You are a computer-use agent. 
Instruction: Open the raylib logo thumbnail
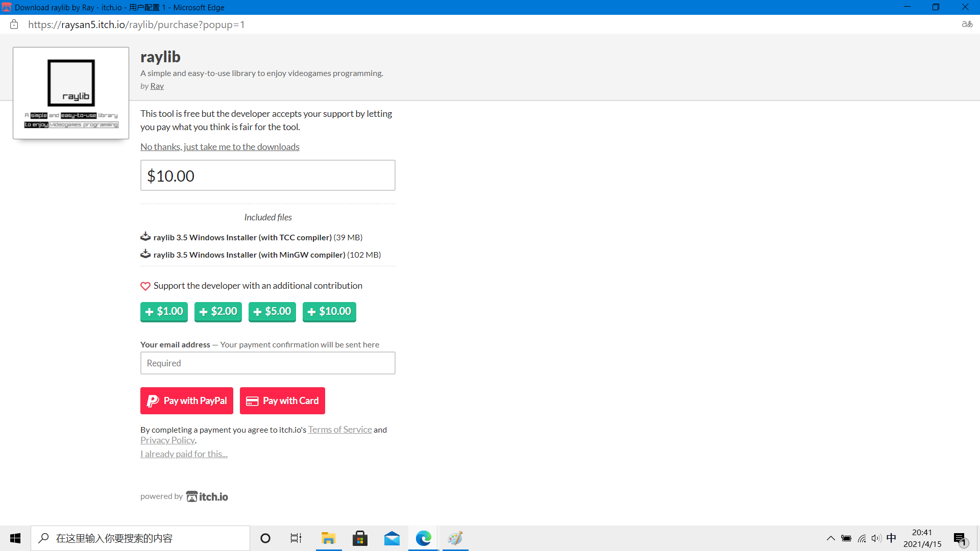click(71, 93)
